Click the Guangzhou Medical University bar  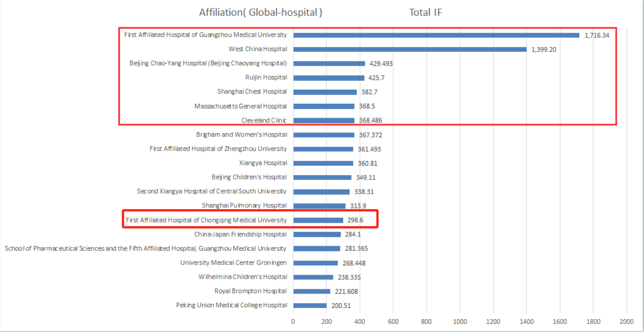[436, 35]
